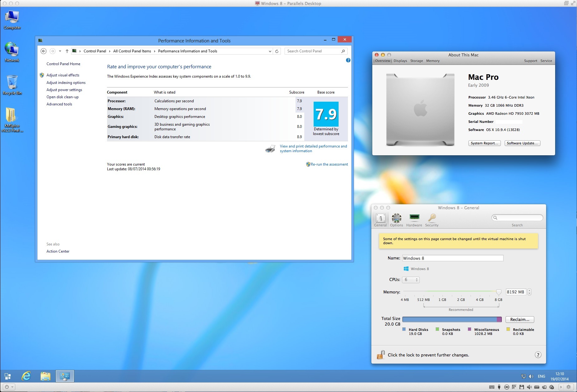Click the OS X 10.9.4 (13E28) text
Screen dimensions: 577x392
coord(503,130)
